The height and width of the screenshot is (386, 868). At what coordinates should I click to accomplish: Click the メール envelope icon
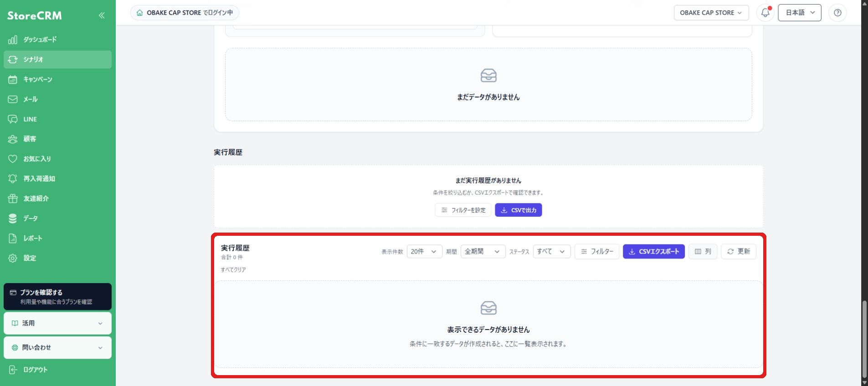pos(13,99)
